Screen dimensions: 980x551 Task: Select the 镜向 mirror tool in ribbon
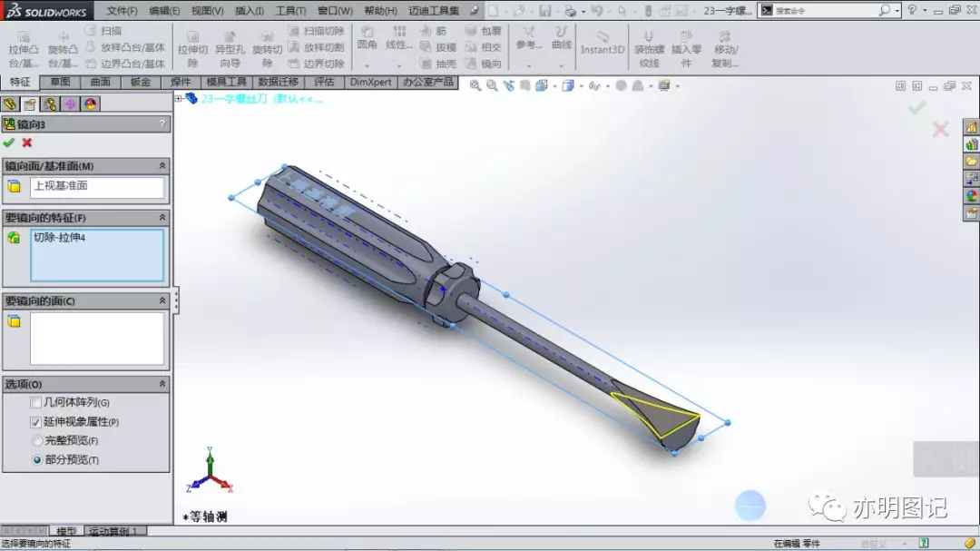[483, 64]
